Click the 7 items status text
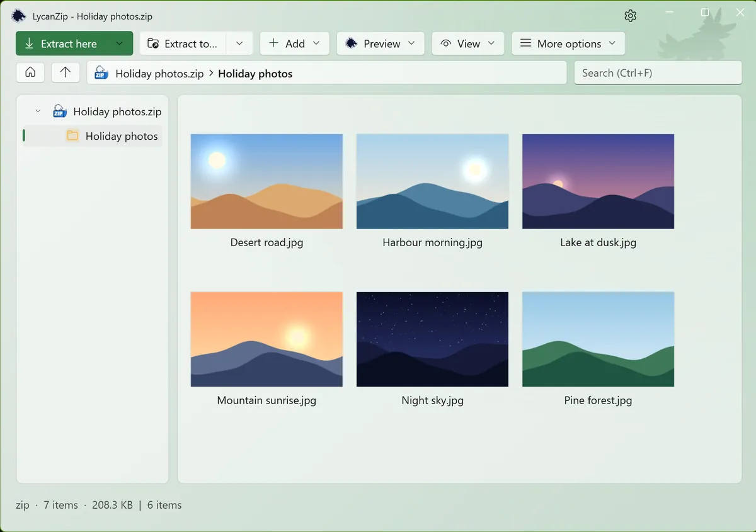Image resolution: width=756 pixels, height=532 pixels. coord(60,505)
